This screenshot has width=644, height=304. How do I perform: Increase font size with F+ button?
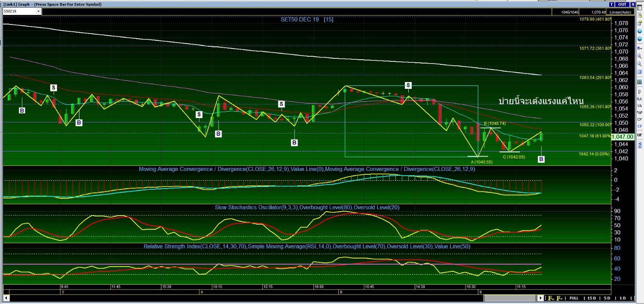pyautogui.click(x=551, y=298)
